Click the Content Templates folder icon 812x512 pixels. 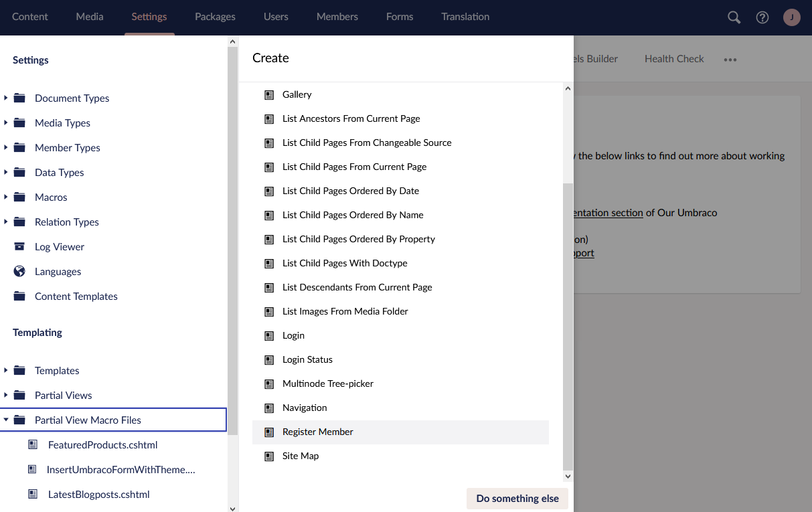[20, 296]
